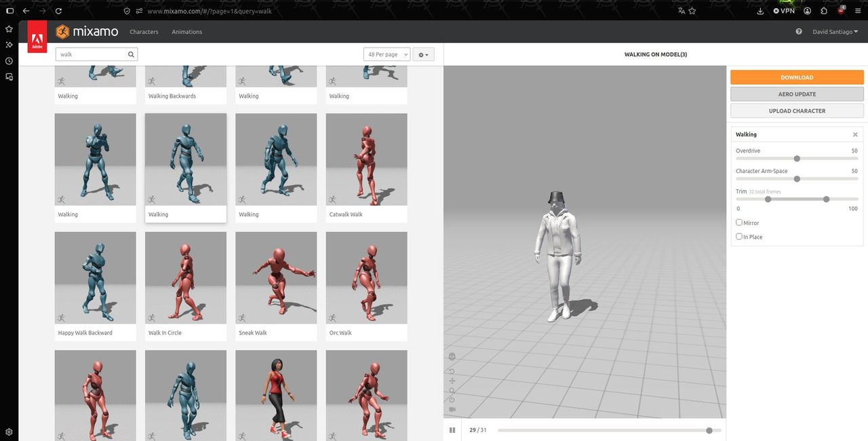Click the reset power icon in the viewport
This screenshot has width=868, height=441.
coord(452,400)
